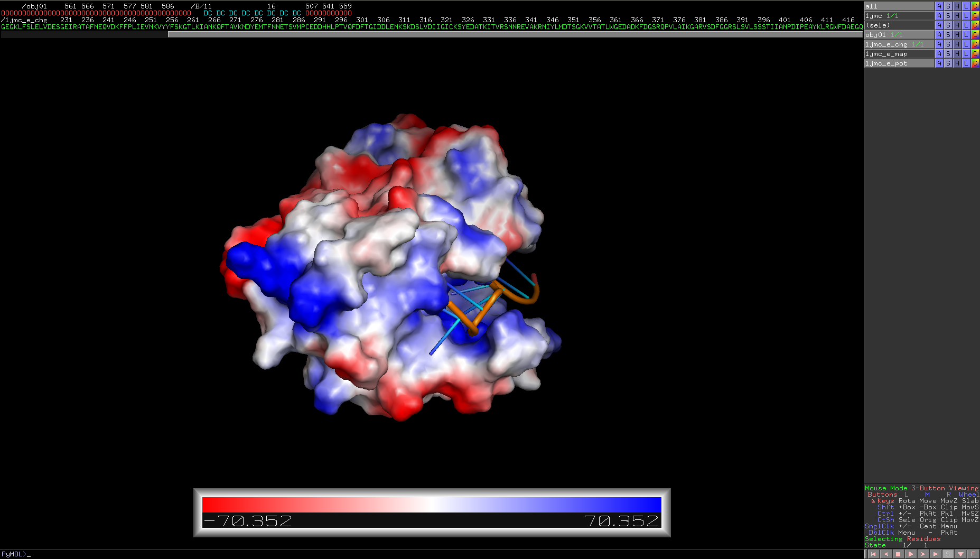Screen dimensions: 980x559
Task: Click the State 1/1 indicator
Action: pyautogui.click(x=896, y=545)
